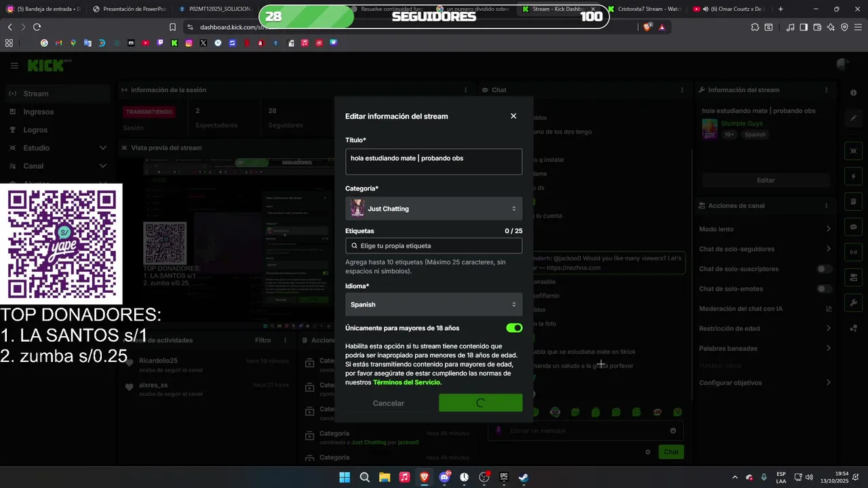Bookmark this page in address bar

[x=172, y=27]
